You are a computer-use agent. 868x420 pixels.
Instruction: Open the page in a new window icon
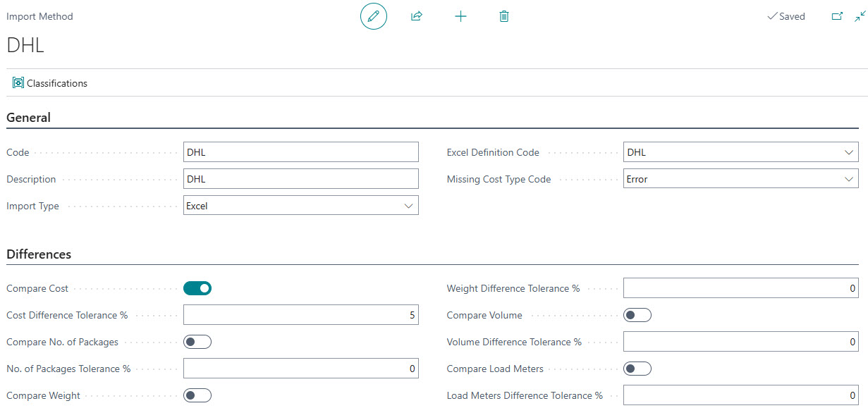[837, 16]
